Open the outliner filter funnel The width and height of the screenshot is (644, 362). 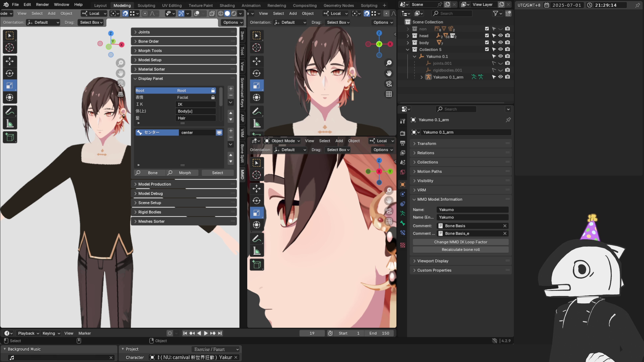495,13
